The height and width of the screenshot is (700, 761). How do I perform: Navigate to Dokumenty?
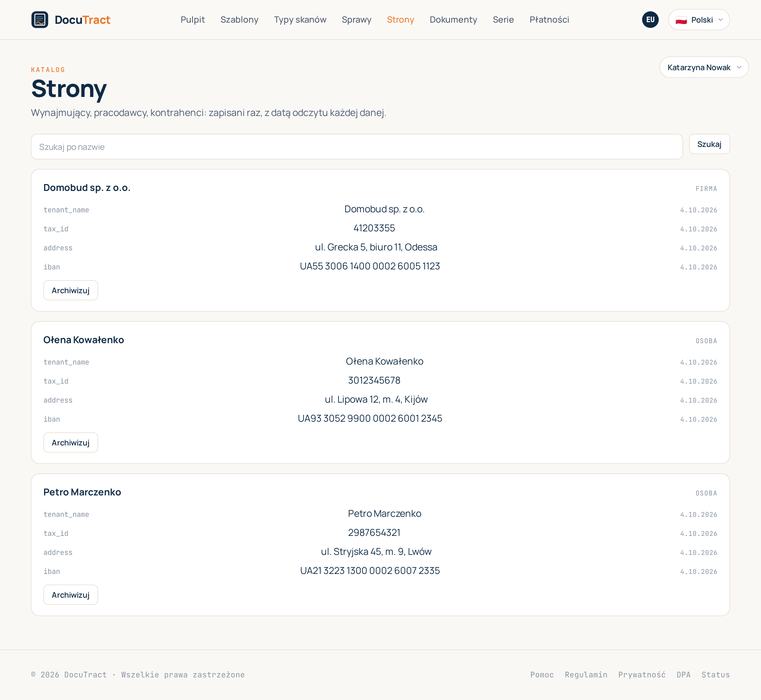[453, 20]
